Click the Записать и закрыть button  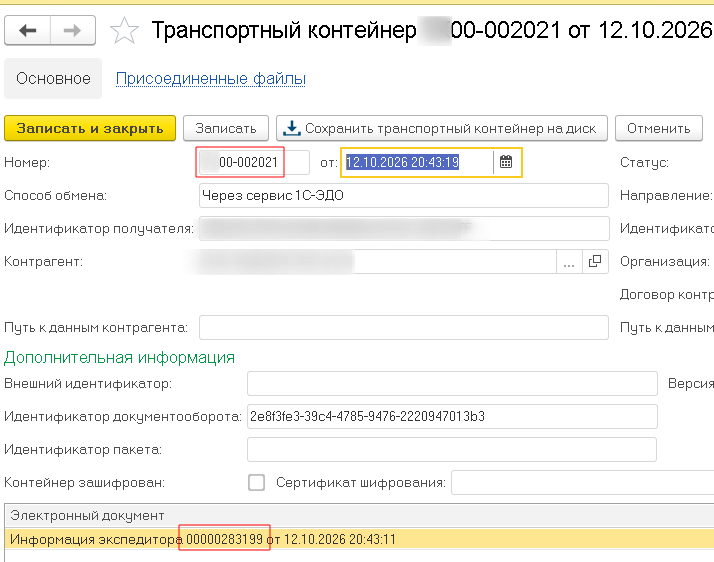point(90,128)
